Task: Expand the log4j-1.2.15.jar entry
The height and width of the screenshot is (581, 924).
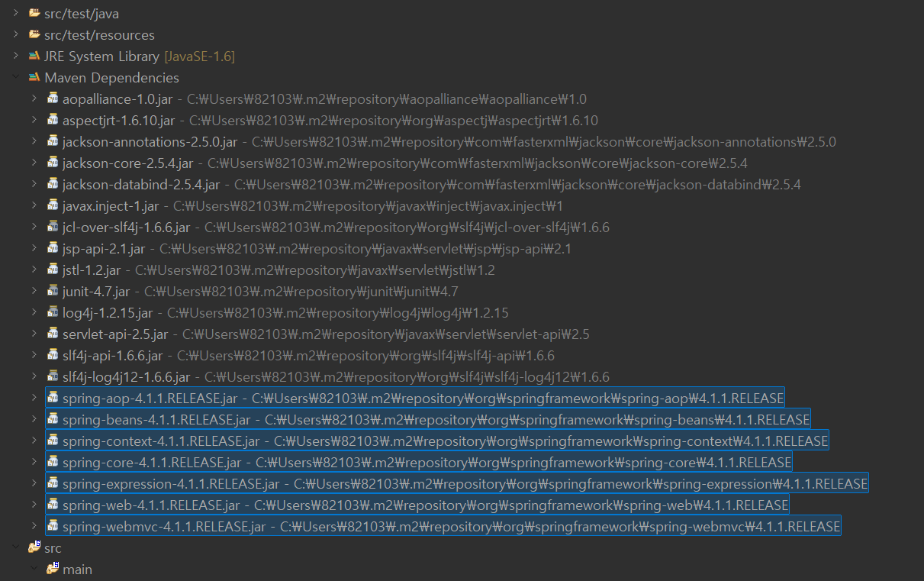Action: click(x=34, y=312)
